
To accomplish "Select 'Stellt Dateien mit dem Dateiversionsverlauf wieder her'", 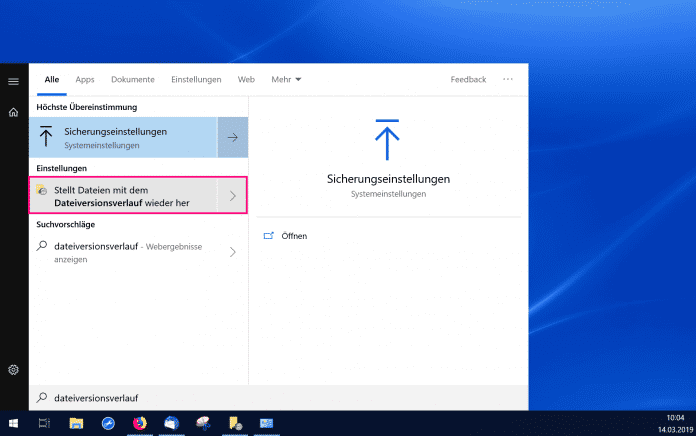I will click(122, 196).
